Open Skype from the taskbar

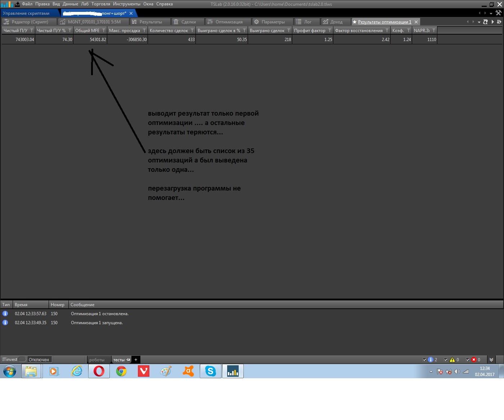[211, 371]
